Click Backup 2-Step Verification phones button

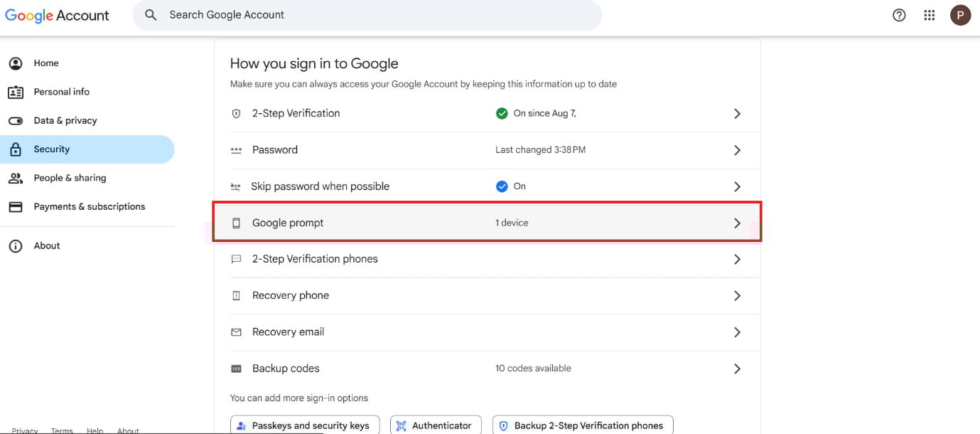583,425
